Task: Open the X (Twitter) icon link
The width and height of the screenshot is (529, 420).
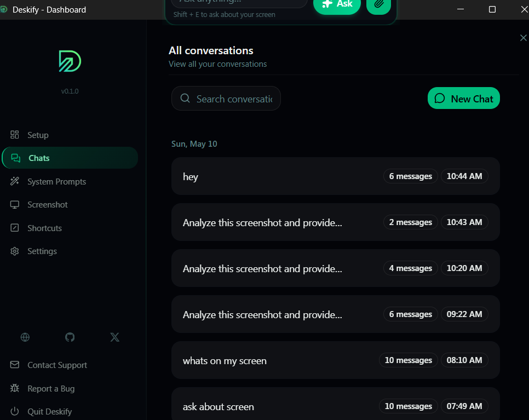Action: tap(114, 337)
